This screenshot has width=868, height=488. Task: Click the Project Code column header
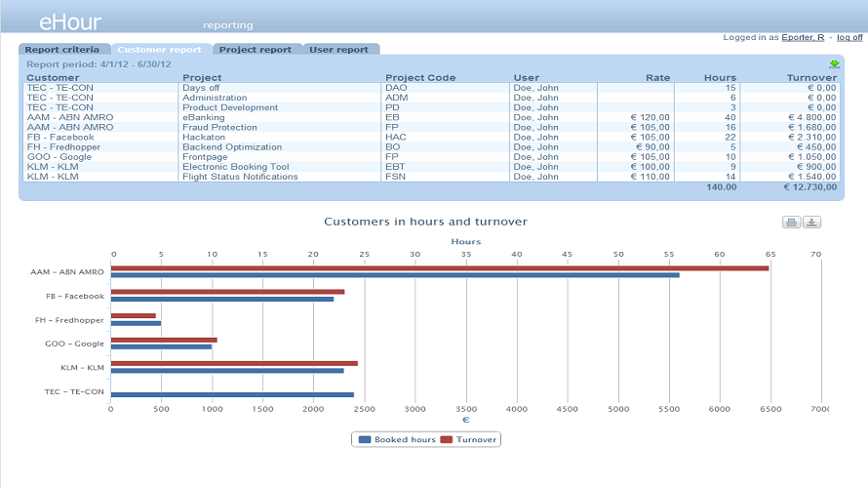pyautogui.click(x=420, y=78)
